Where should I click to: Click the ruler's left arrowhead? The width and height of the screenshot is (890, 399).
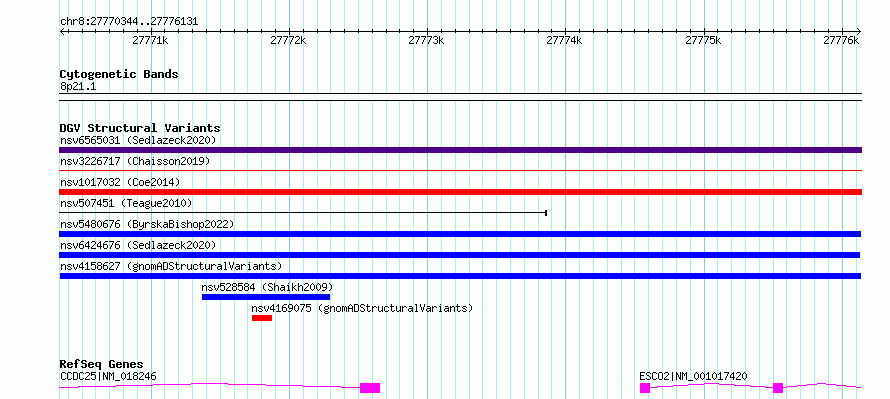pyautogui.click(x=62, y=31)
